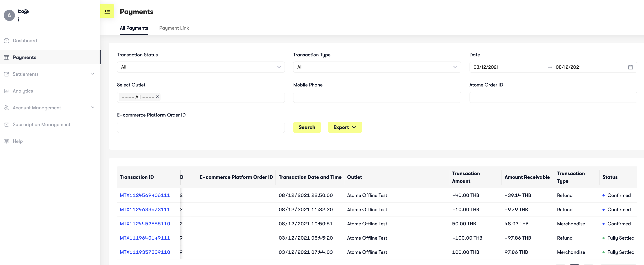Open transaction MTX1119357339110
The width and height of the screenshot is (644, 265).
145,252
